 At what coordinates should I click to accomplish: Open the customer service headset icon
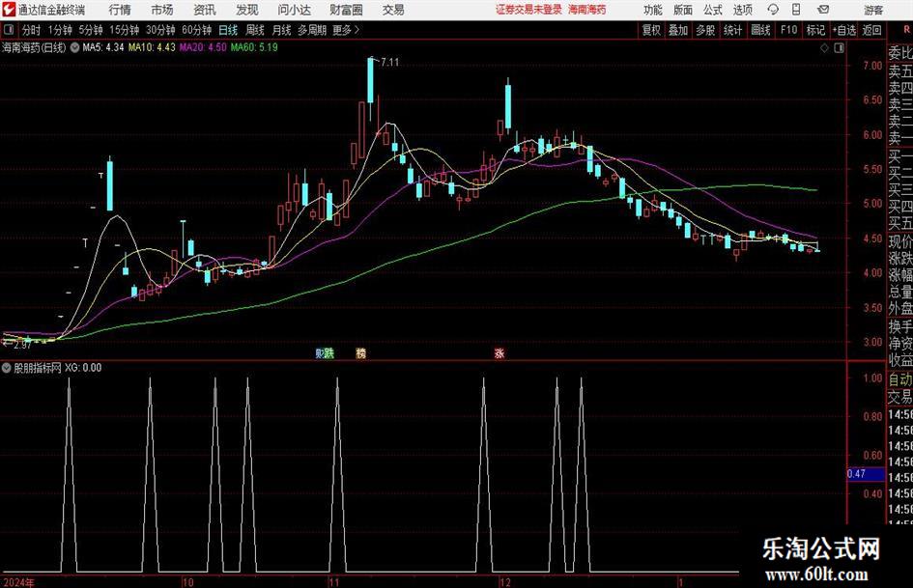tap(773, 10)
